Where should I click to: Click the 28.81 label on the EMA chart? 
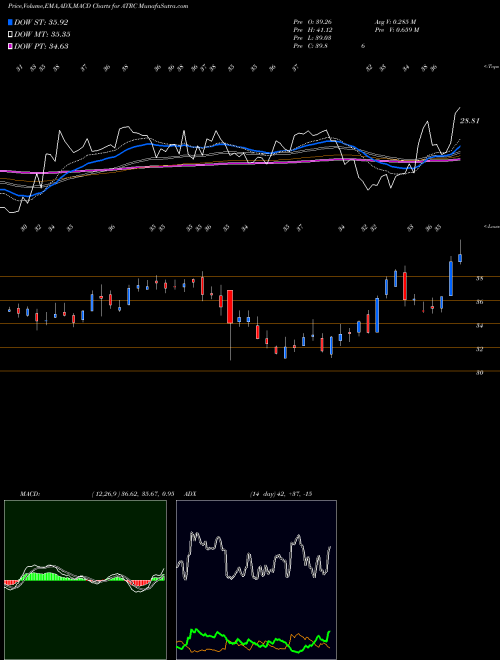(470, 121)
